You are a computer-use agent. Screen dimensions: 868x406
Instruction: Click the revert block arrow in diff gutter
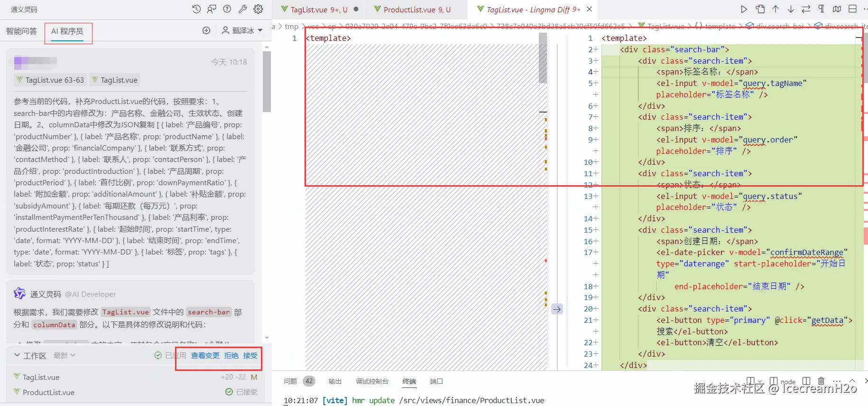pos(557,309)
